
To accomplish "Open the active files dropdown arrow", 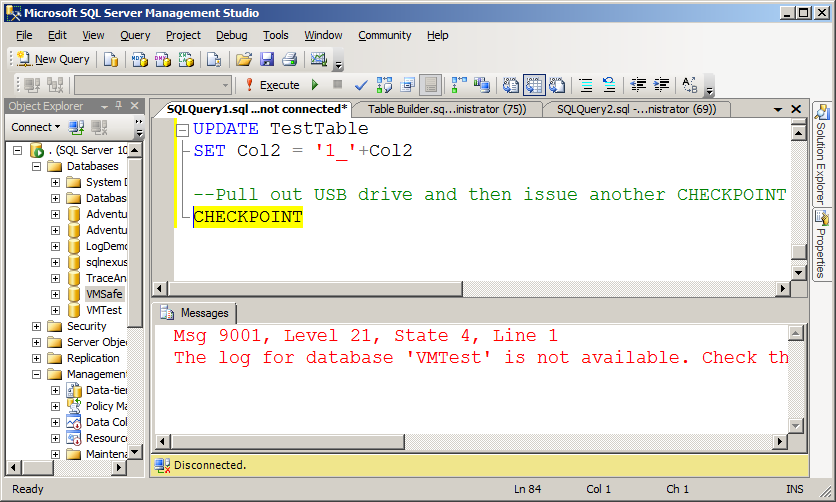I will (x=778, y=109).
